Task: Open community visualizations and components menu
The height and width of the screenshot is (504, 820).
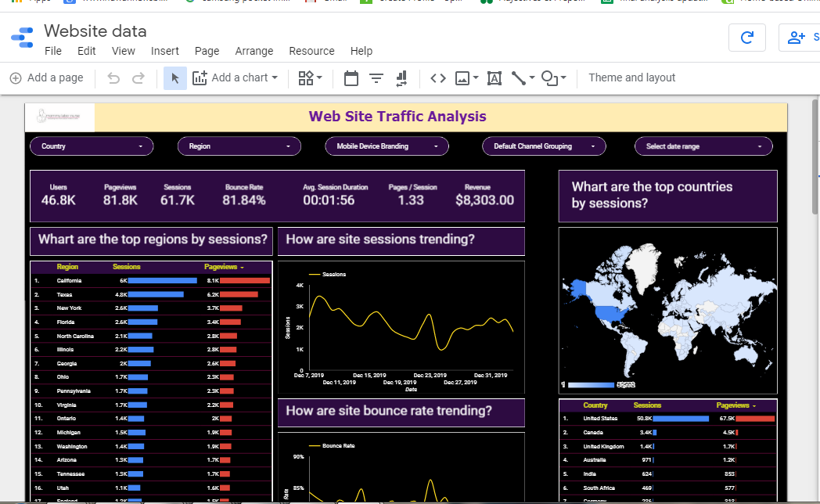Action: [311, 77]
